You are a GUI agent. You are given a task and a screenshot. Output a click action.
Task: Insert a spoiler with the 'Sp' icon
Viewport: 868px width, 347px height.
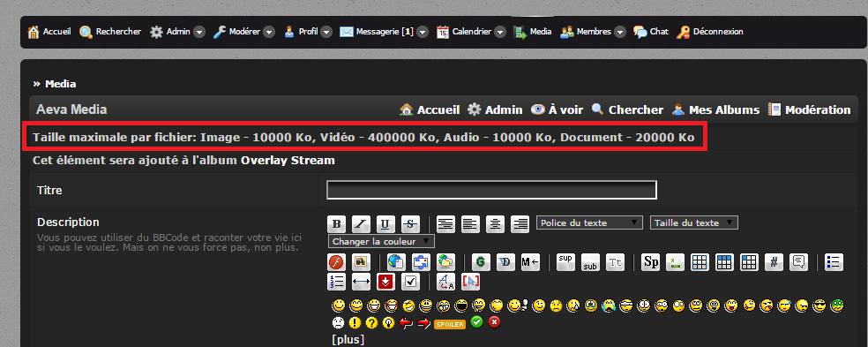[650, 261]
